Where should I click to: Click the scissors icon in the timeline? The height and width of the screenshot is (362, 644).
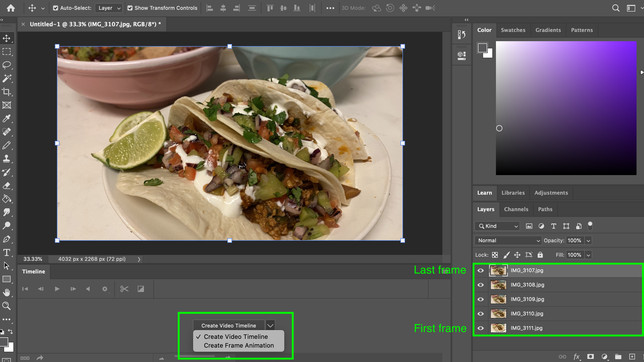pos(124,289)
